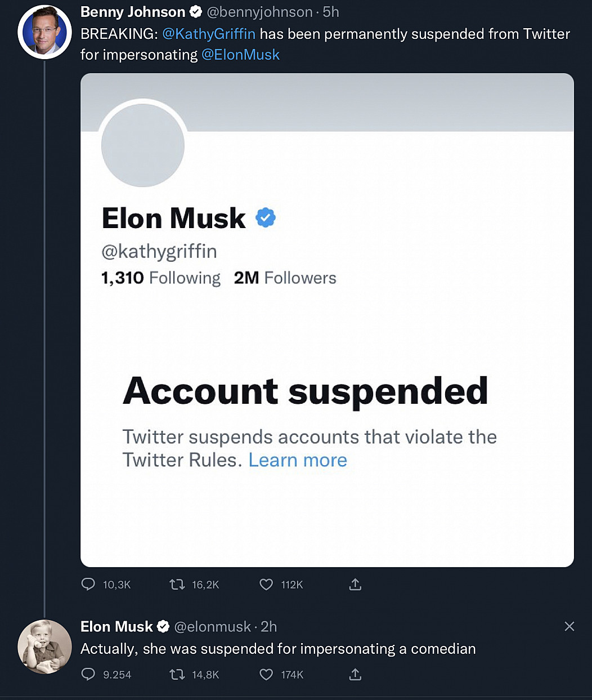Open Elon Musk's profile avatar
592x700 pixels.
(x=44, y=647)
